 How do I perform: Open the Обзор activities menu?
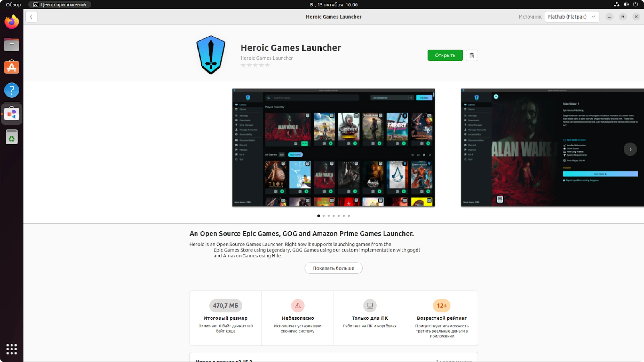tap(13, 4)
